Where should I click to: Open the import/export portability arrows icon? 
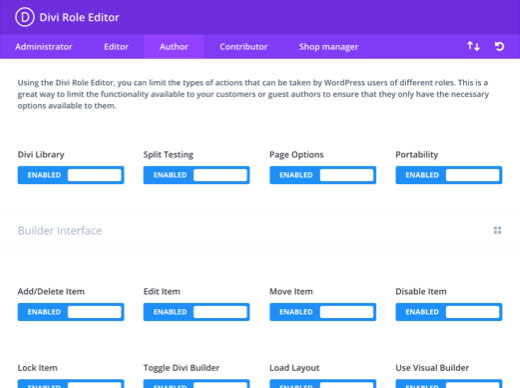pos(473,46)
